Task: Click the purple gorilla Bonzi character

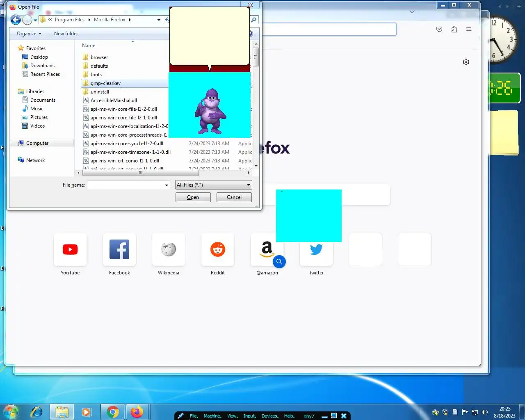Action: (x=210, y=111)
